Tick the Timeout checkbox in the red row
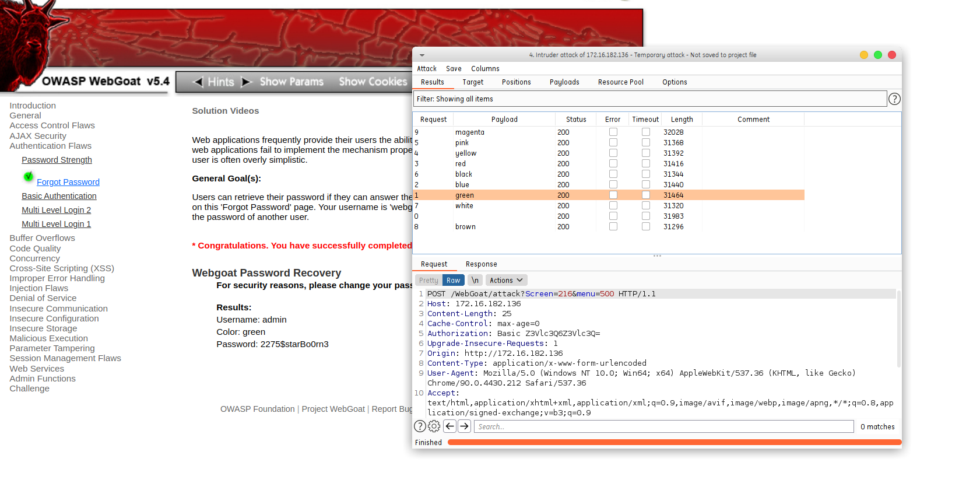Screen dimensions: 980x490 click(x=646, y=164)
